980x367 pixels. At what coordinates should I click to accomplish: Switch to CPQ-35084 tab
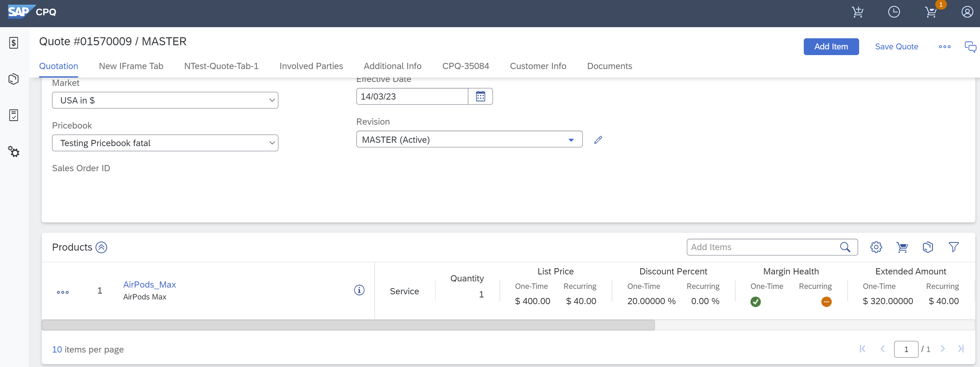click(466, 66)
